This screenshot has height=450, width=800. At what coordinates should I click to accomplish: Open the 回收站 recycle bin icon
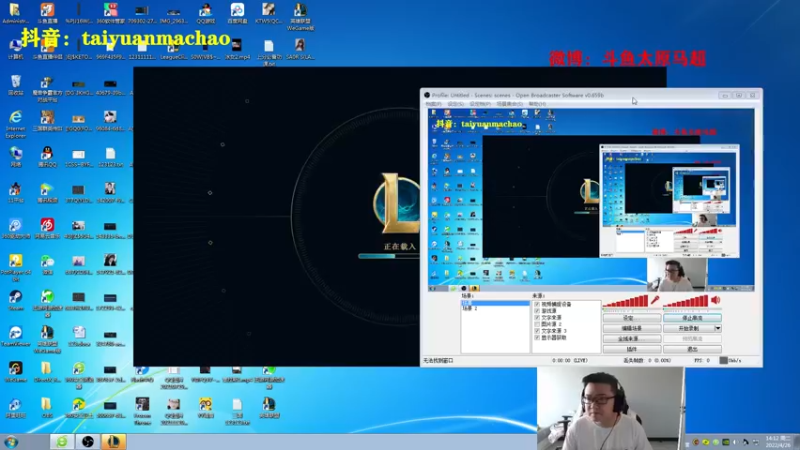tap(15, 86)
